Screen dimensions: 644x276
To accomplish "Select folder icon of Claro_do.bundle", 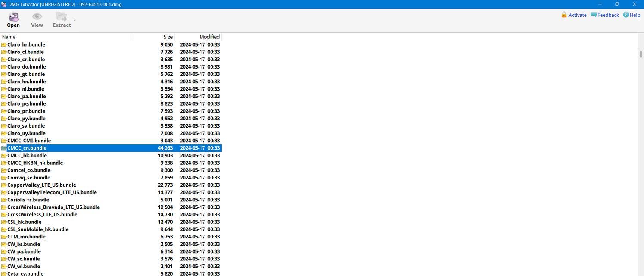I will [4, 66].
